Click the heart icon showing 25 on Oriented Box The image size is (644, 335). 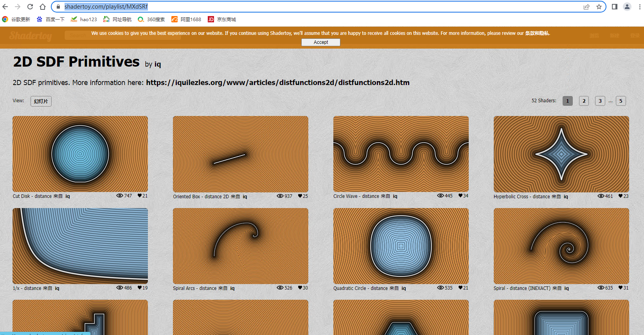click(300, 196)
